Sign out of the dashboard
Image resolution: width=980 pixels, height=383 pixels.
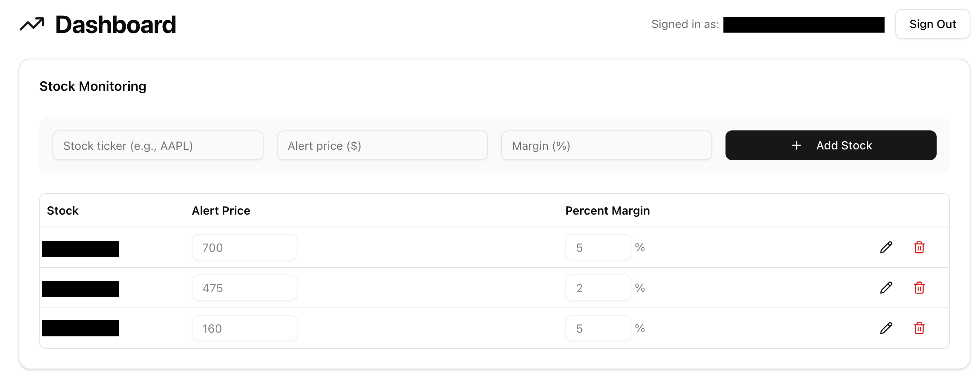pos(932,24)
